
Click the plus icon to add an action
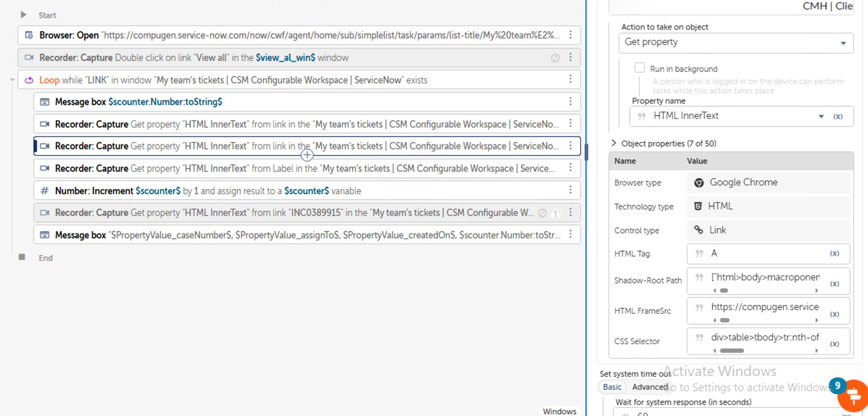point(307,155)
